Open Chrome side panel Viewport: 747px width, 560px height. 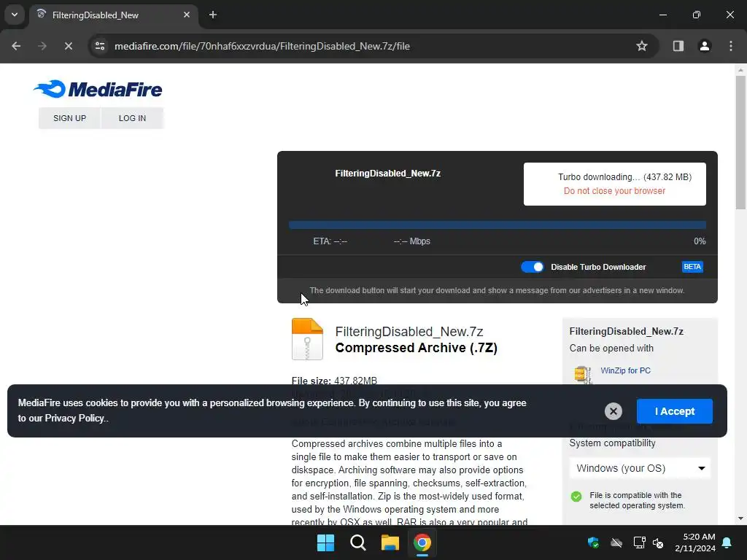678,46
